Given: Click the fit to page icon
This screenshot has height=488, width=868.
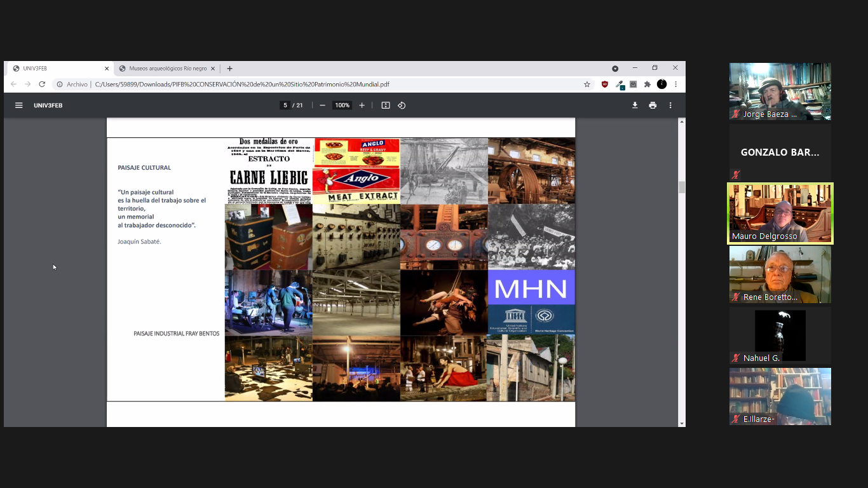Looking at the screenshot, I should click(386, 105).
